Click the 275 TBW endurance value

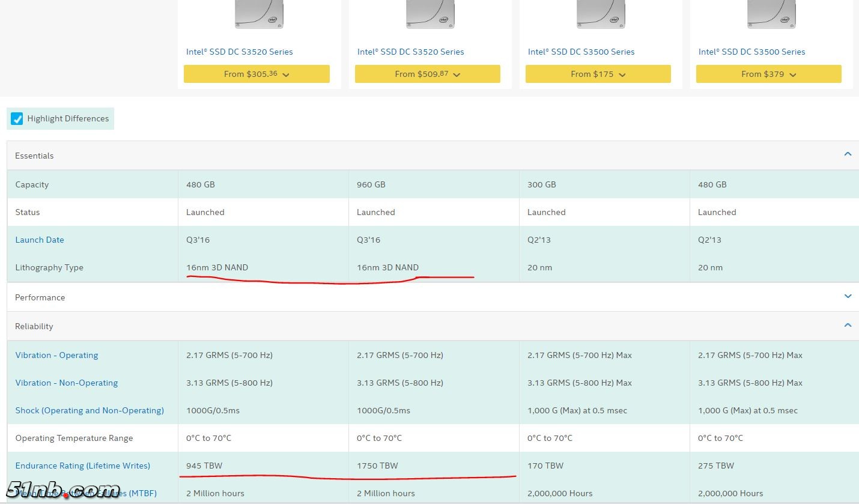pos(716,466)
